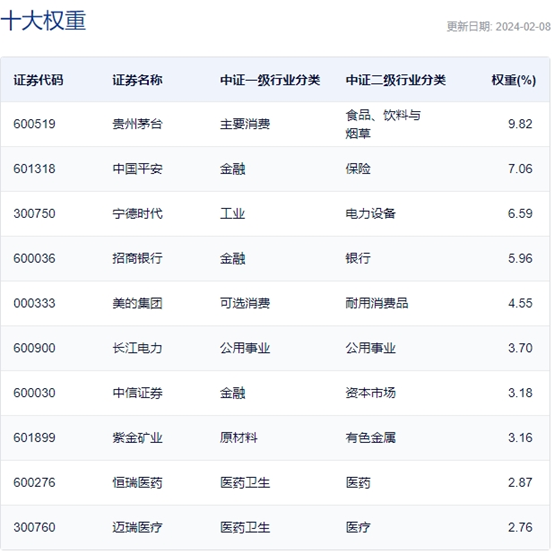Screen dimensions: 554x554
Task: Click security code 601899
Action: point(34,438)
